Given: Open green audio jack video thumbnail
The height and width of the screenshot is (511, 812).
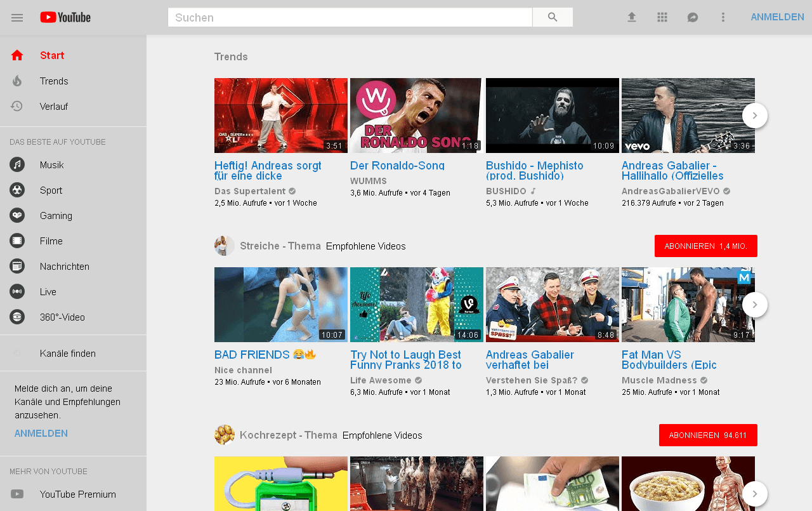Looking at the screenshot, I should tap(281, 484).
